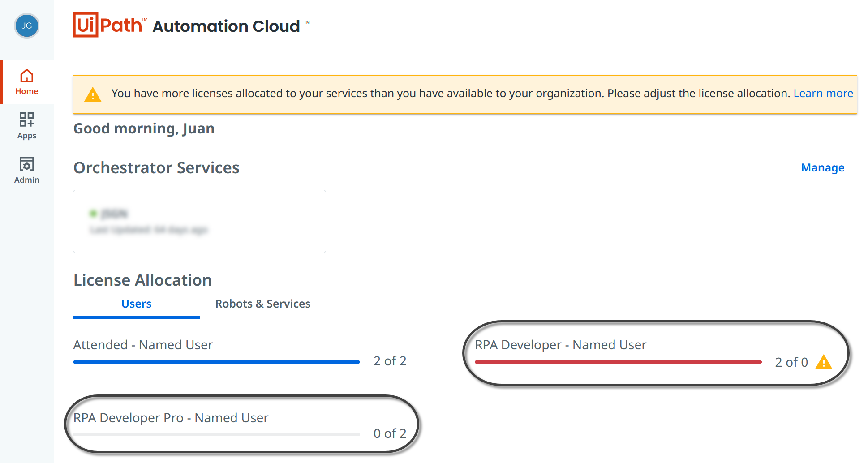The width and height of the screenshot is (868, 463).
Task: Click the Good morning, Juan greeting
Action: point(144,129)
